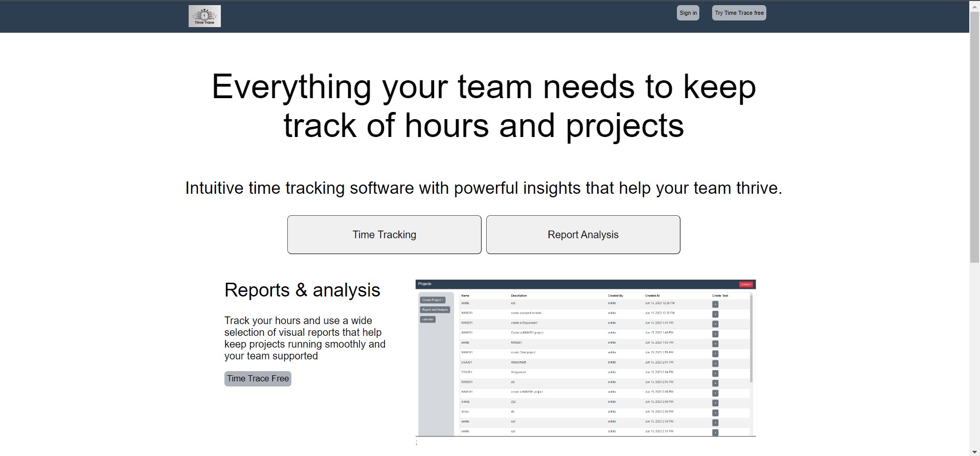Switch to the Time Tracking tab
This screenshot has height=456, width=980.
pos(384,235)
